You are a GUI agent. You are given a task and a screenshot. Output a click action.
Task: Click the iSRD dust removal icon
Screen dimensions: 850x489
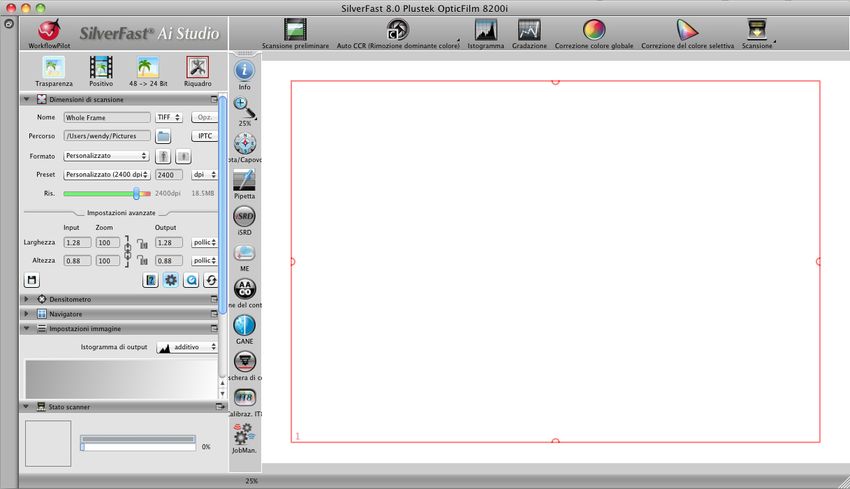point(244,217)
